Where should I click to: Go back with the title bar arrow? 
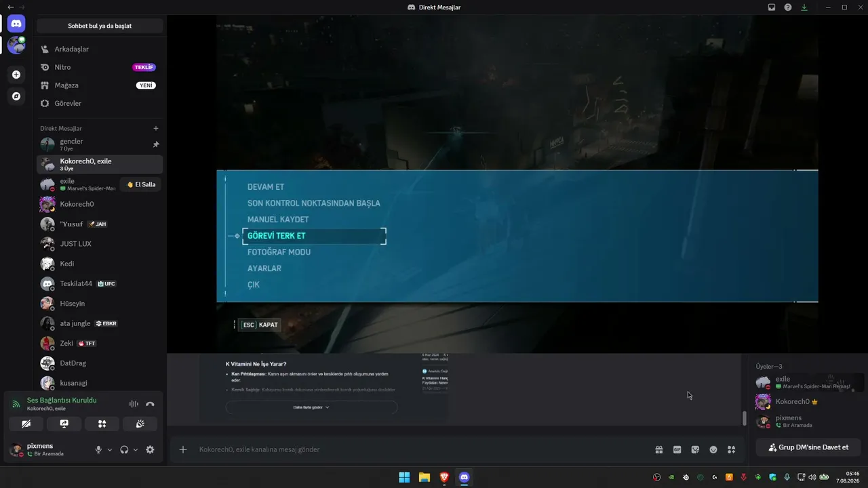click(10, 7)
